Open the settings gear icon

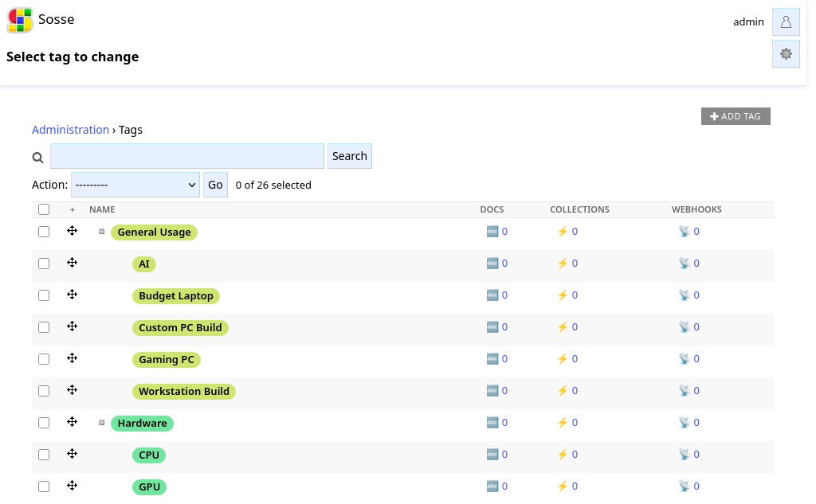click(786, 54)
